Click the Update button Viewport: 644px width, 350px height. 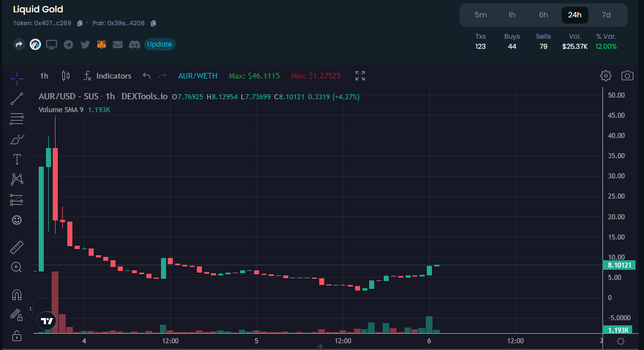159,44
